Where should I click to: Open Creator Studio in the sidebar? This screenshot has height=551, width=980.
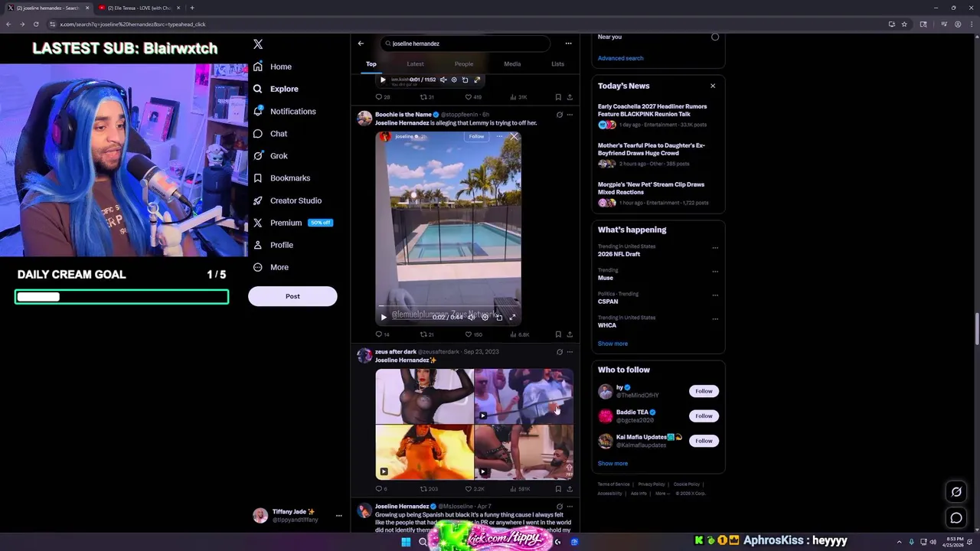tap(287, 201)
